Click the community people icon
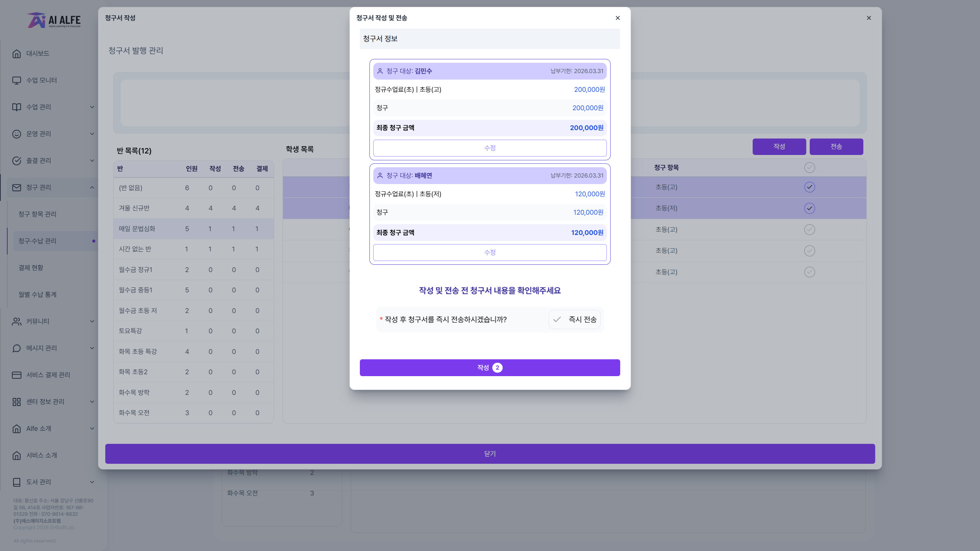980x551 pixels. (16, 321)
